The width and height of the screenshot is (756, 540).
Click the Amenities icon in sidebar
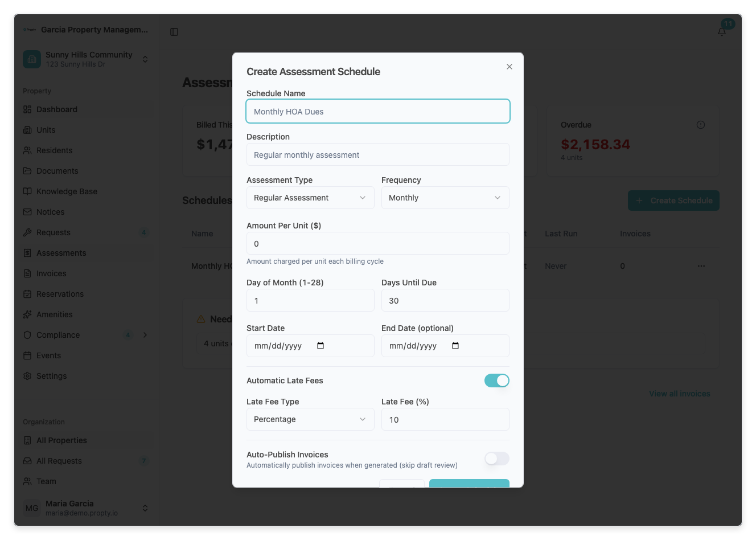[27, 314]
